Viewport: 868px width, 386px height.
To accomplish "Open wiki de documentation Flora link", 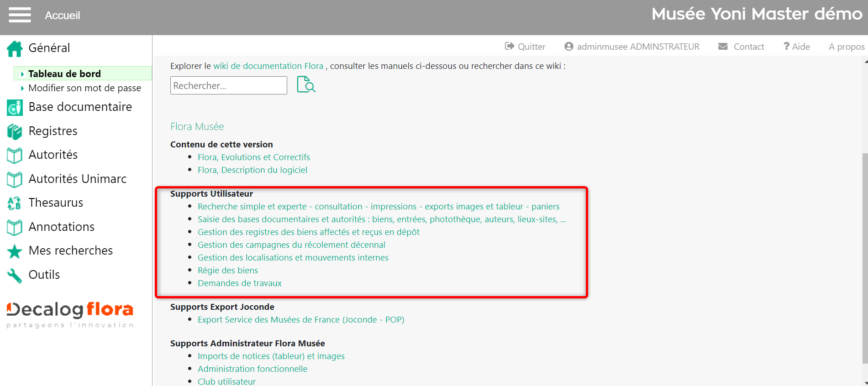I will coord(268,66).
